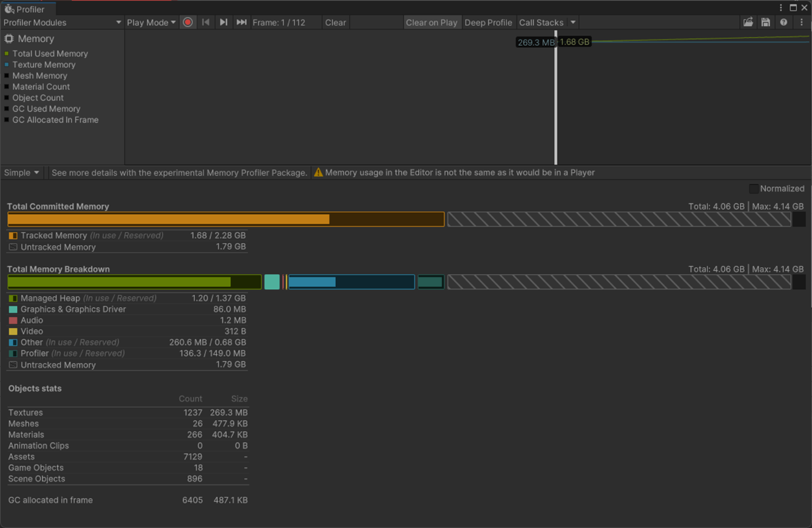Image resolution: width=812 pixels, height=528 pixels.
Task: Open the Simple view mode dropdown
Action: 21,172
